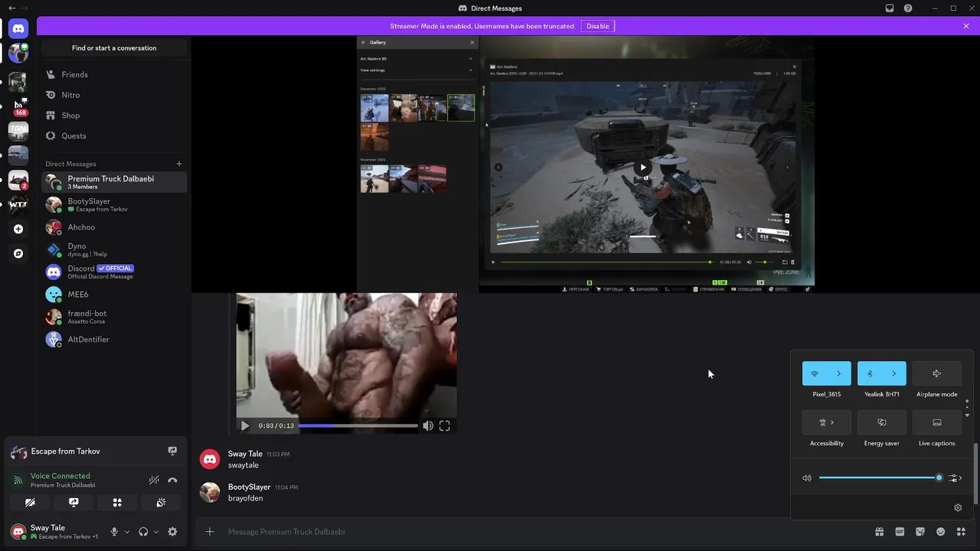Screen dimensions: 980x551
Task: Open quick settings gear icon
Action: [958, 507]
